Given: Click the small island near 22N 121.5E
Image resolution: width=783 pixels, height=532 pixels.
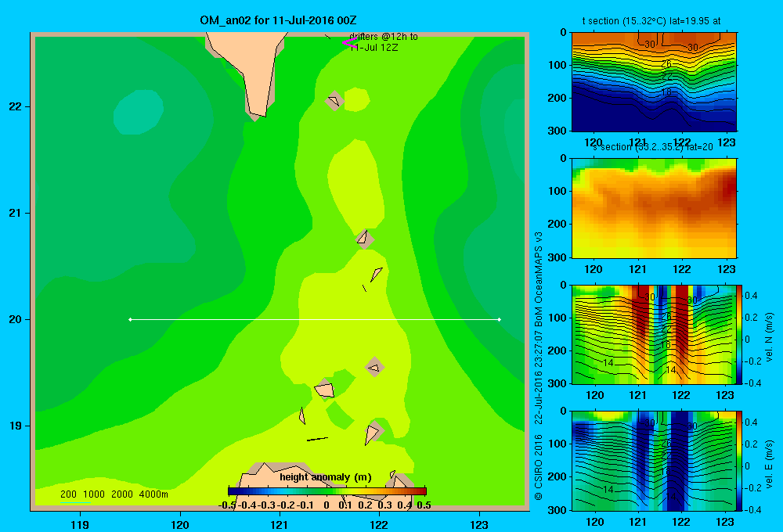Looking at the screenshot, I should (334, 101).
